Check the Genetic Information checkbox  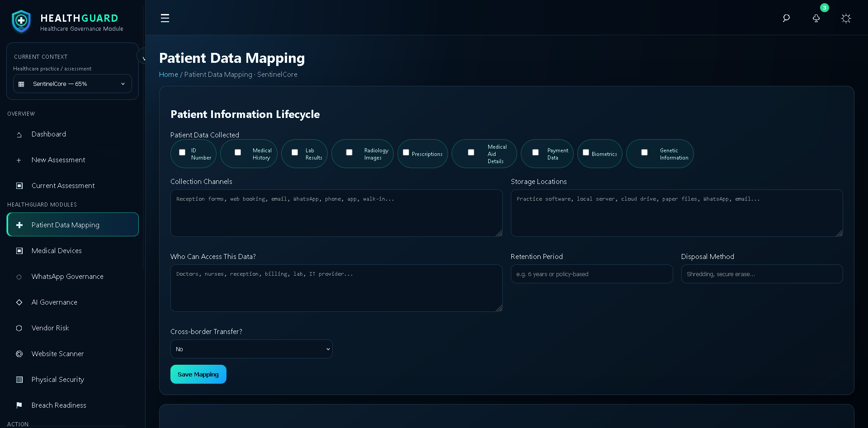(645, 152)
